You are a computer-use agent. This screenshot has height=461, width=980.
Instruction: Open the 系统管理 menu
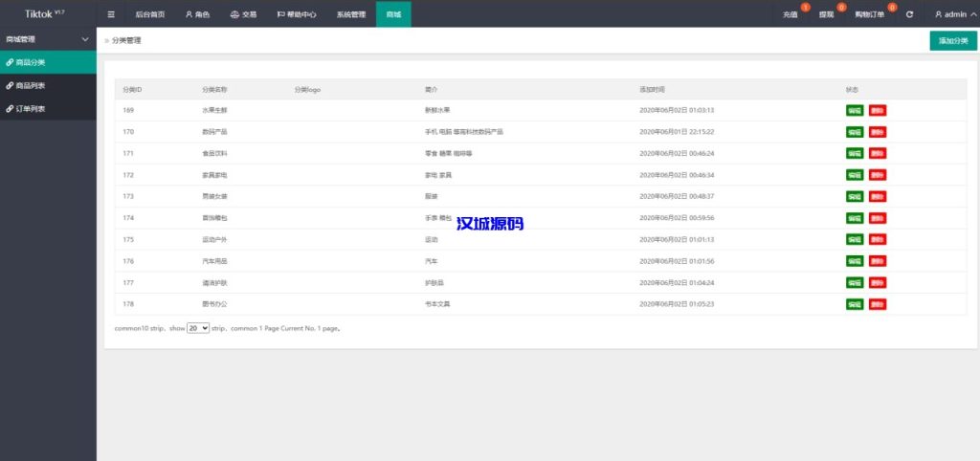tap(351, 14)
